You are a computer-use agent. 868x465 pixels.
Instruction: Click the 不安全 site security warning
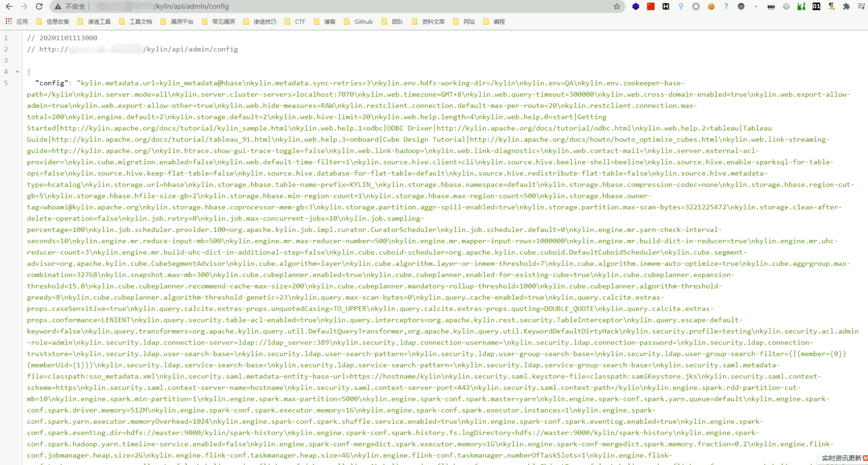70,6
